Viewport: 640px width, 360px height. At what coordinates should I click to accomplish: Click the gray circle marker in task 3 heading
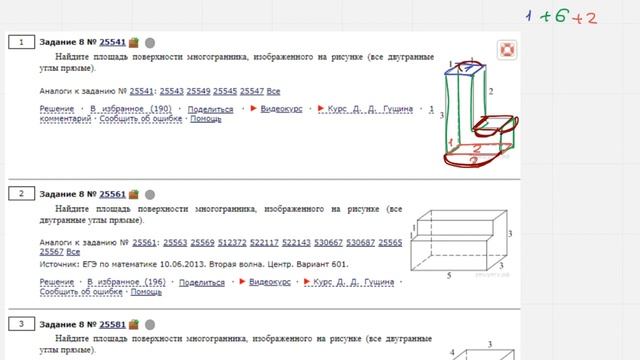150,324
